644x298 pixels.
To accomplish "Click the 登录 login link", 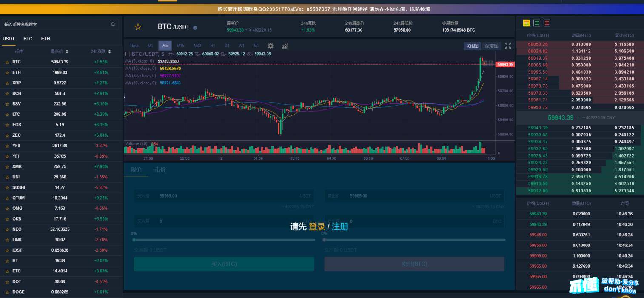I will [317, 226].
